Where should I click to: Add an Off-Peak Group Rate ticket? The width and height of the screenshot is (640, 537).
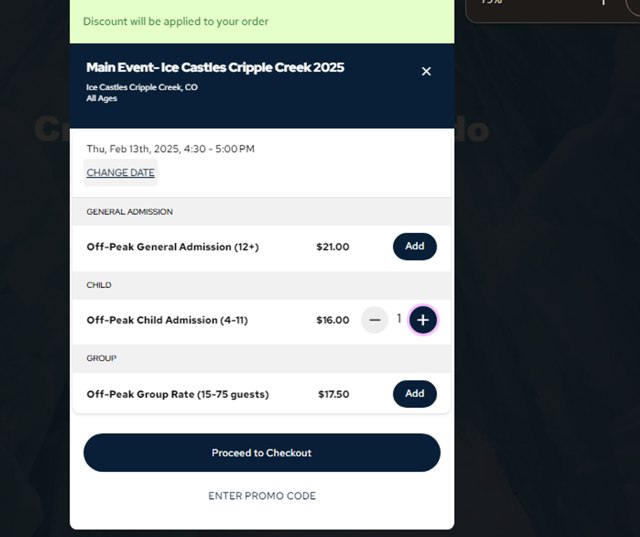point(414,393)
